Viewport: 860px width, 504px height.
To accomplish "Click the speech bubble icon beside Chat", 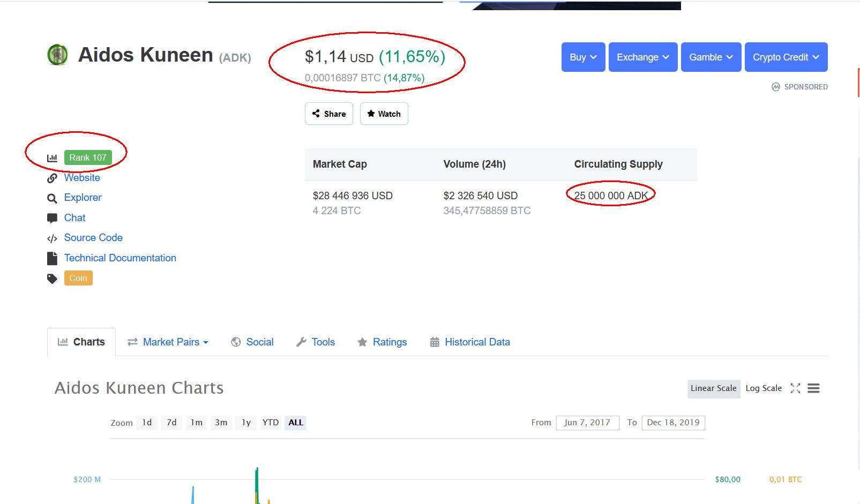I will click(52, 218).
